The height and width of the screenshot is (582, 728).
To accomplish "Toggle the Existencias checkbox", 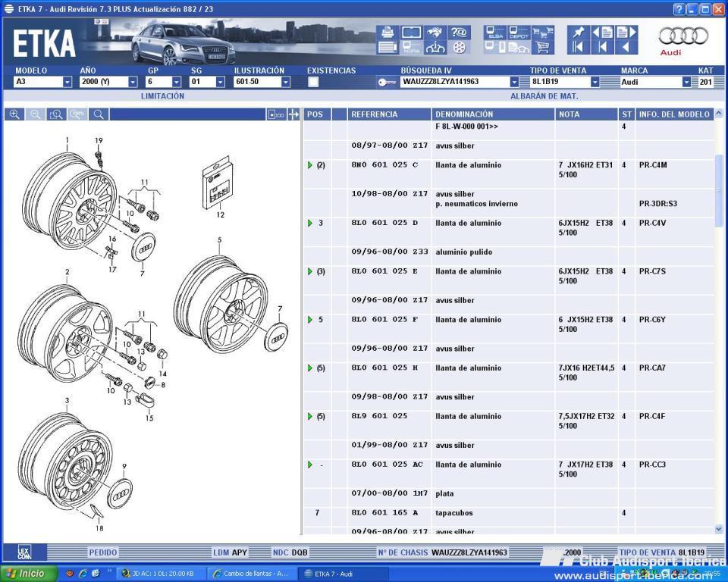I will coord(313,82).
